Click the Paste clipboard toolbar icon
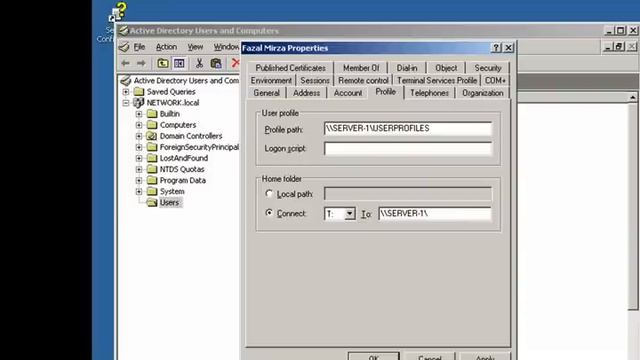 tap(216, 63)
